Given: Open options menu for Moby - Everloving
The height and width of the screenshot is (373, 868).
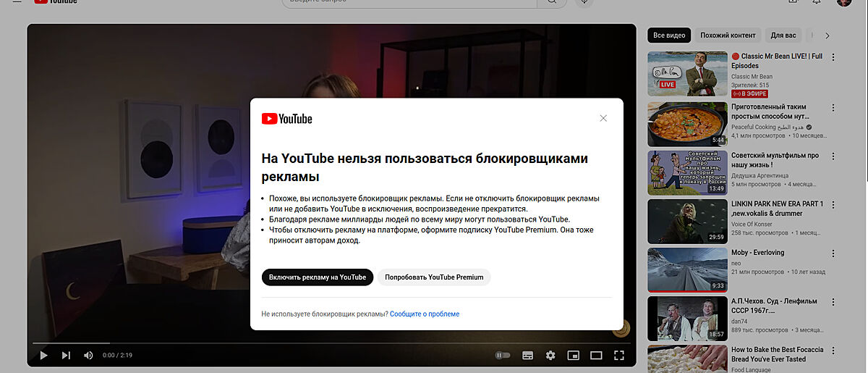Looking at the screenshot, I should (x=833, y=253).
